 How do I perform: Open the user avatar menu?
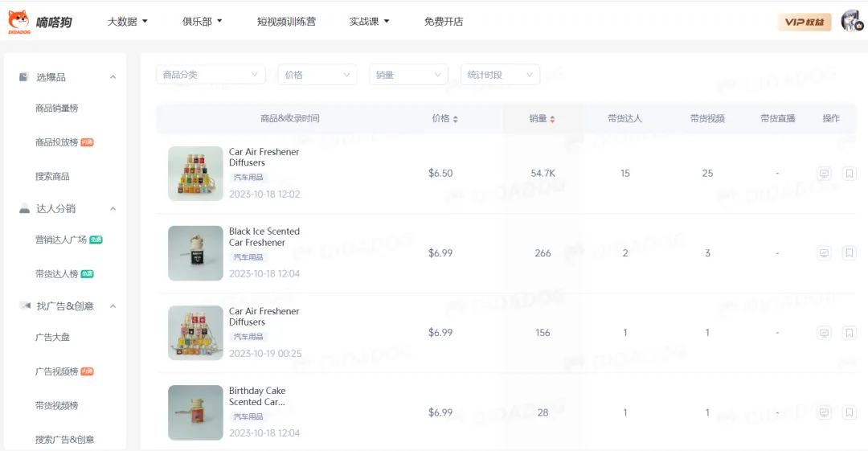click(x=851, y=21)
